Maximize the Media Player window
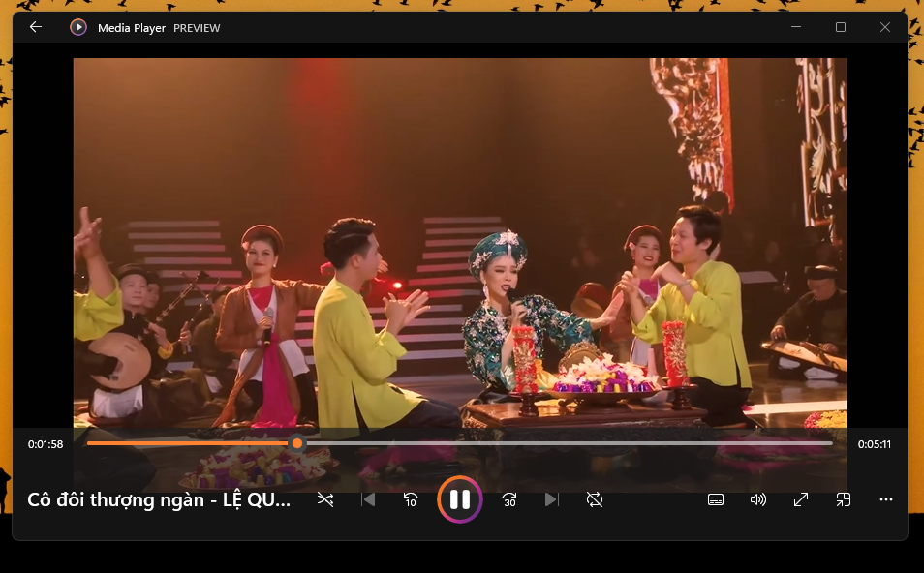Image resolution: width=924 pixels, height=573 pixels. 841,27
